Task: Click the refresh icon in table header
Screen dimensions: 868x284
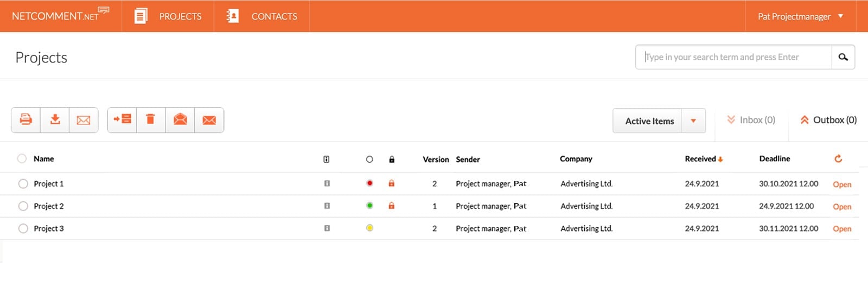Action: pyautogui.click(x=838, y=159)
